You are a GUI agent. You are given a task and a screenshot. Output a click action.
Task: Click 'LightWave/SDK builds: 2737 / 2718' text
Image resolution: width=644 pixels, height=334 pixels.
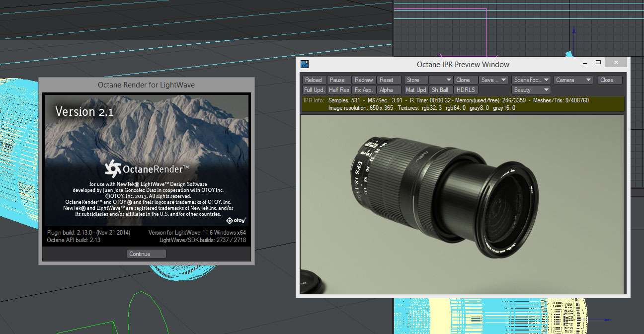(203, 240)
